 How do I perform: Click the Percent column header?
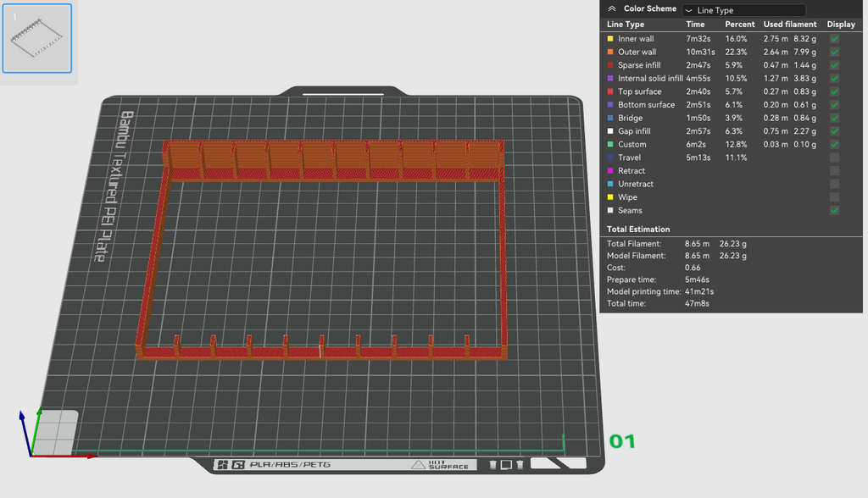tap(739, 25)
